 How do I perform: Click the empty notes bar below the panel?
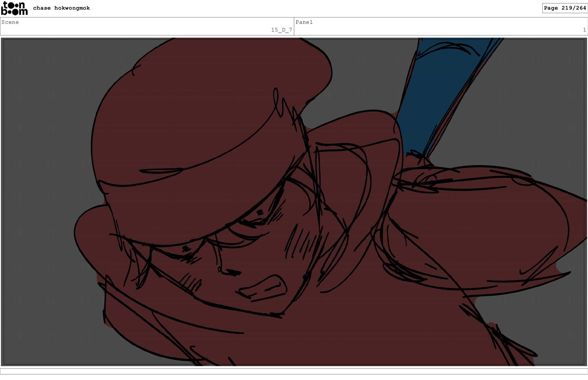coord(294,371)
